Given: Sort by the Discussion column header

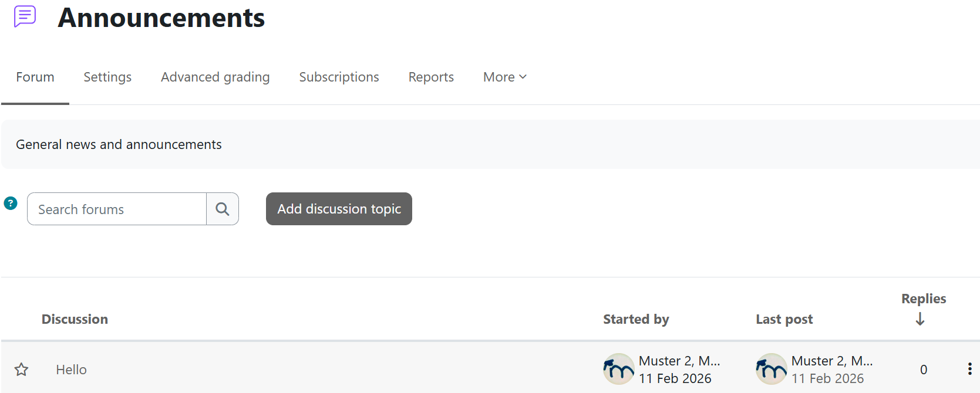Looking at the screenshot, I should point(75,319).
